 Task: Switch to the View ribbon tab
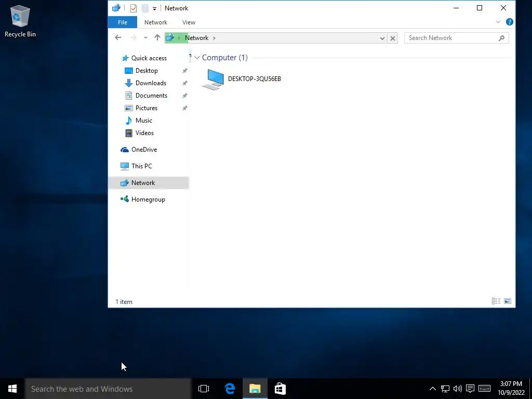pos(189,22)
